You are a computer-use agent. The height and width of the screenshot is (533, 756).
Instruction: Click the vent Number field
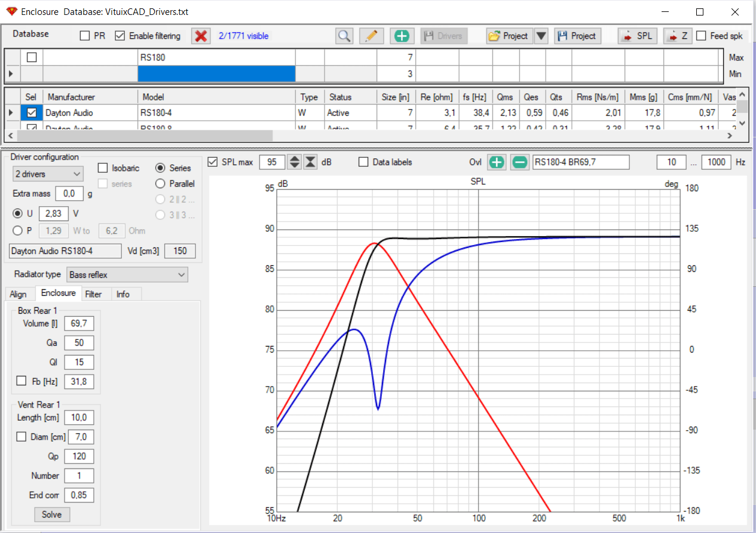coord(79,476)
